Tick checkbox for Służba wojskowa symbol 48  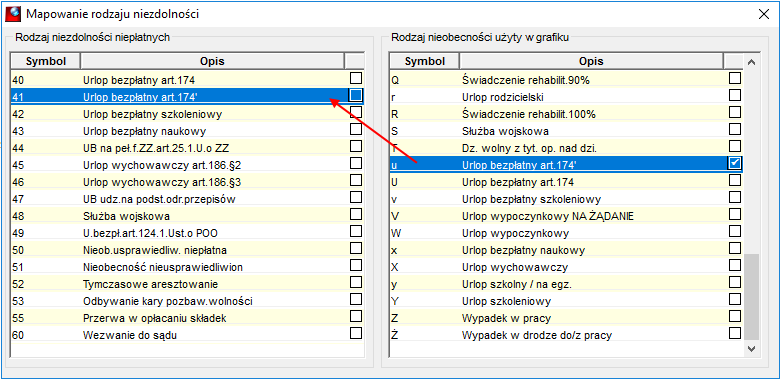tap(356, 214)
